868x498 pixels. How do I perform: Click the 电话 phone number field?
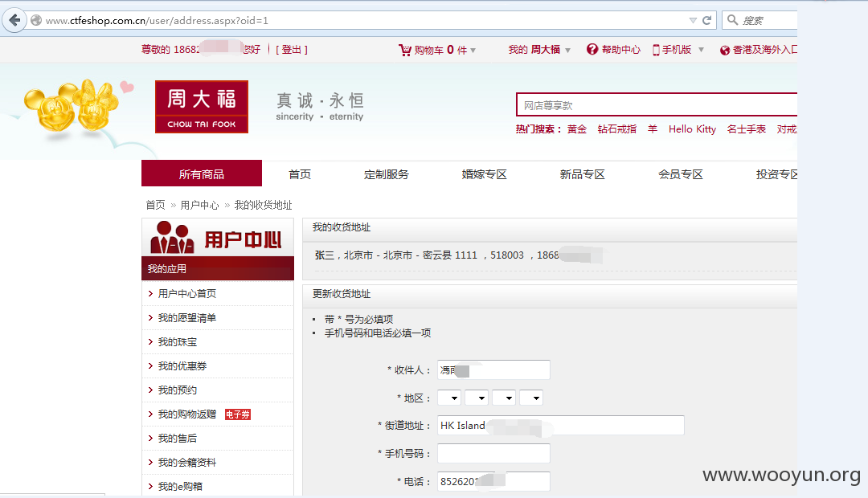[x=493, y=481]
